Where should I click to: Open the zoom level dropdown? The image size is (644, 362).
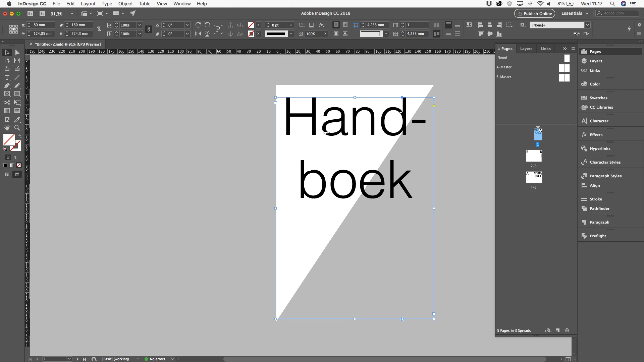coord(71,14)
